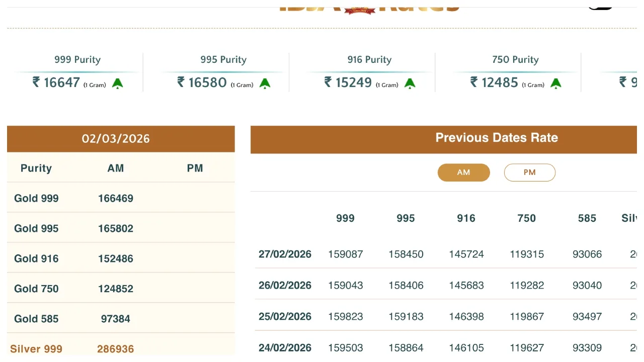Screen dimensions: 644x362
Task: Click the 750 Purity rate card
Action: point(515,72)
